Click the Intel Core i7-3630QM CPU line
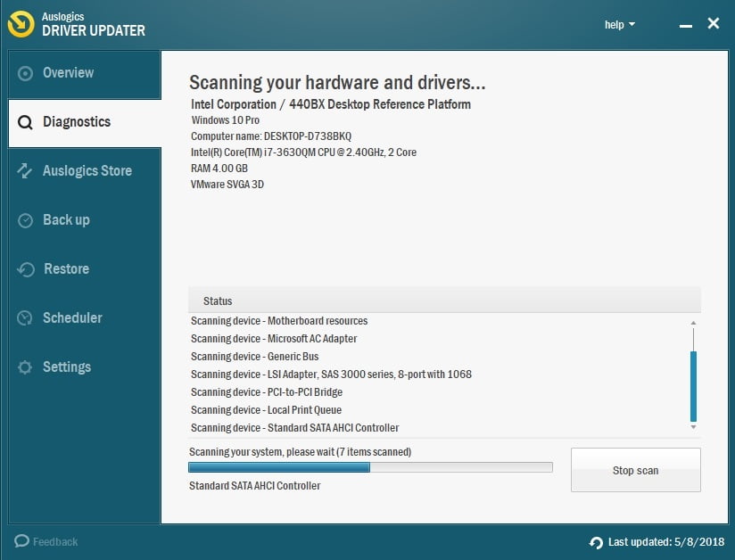Viewport: 735px width, 560px height. (303, 152)
